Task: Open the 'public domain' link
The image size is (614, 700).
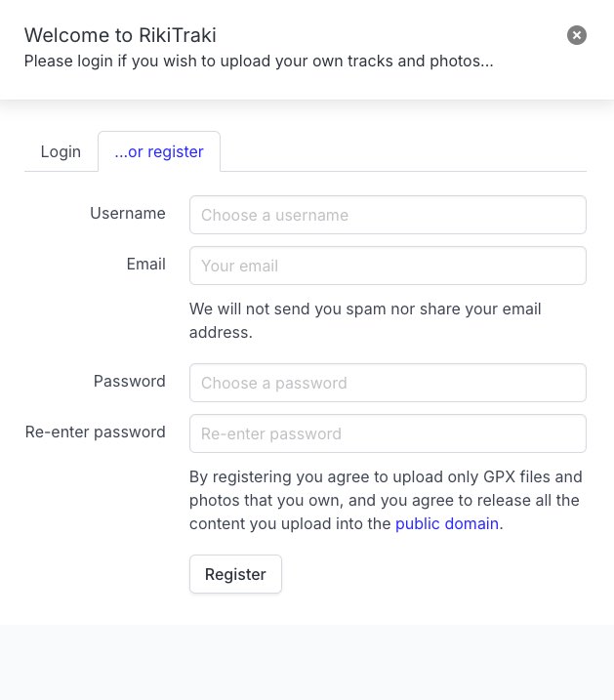Action: [x=447, y=523]
